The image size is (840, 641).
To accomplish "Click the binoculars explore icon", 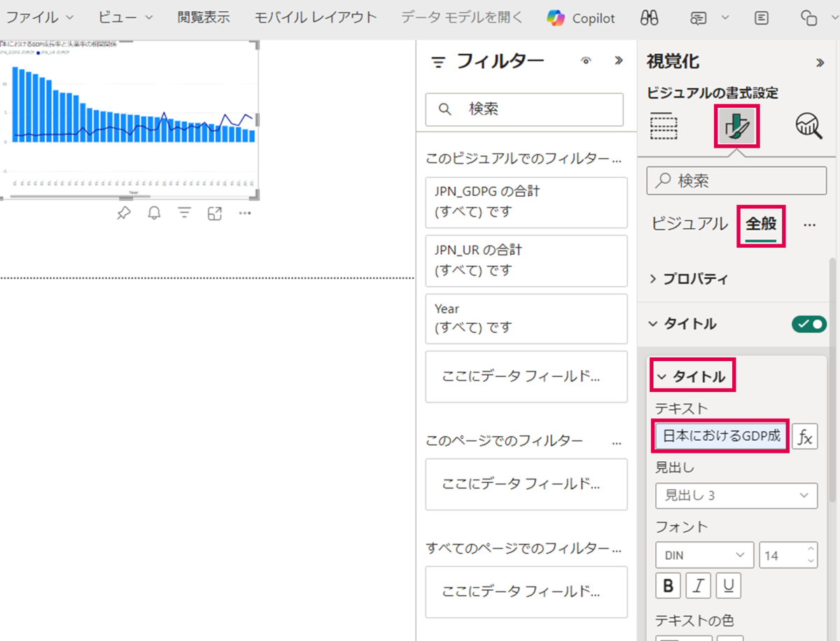I will [x=649, y=18].
